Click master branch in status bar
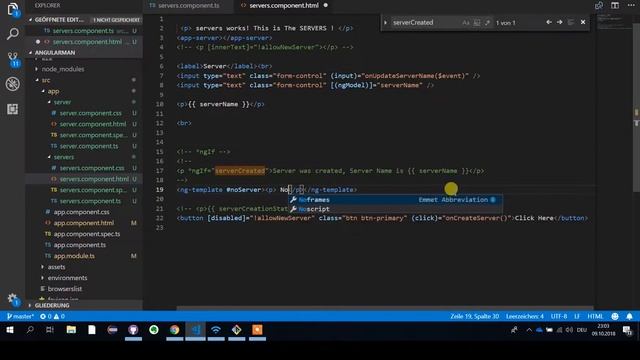640x360 pixels. tap(20, 316)
